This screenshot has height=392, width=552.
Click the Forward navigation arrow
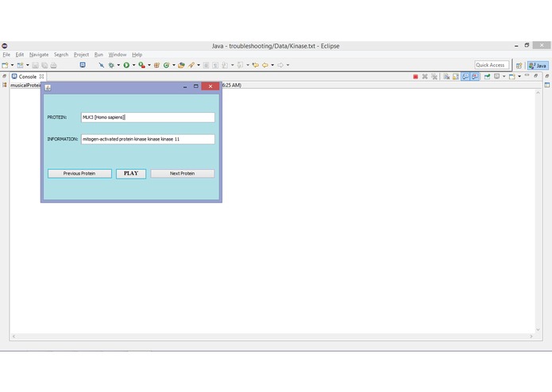(x=280, y=65)
